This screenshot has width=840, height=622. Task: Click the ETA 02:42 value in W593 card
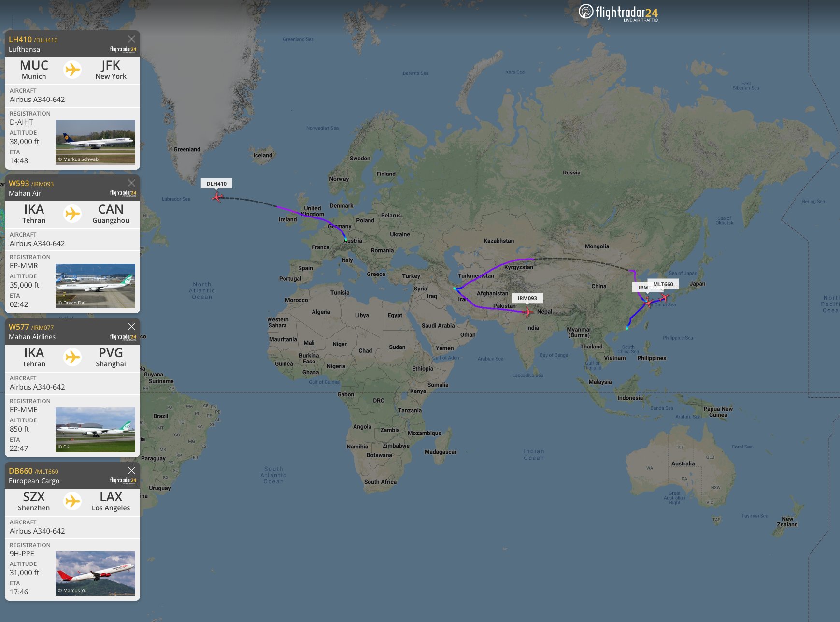click(x=19, y=304)
